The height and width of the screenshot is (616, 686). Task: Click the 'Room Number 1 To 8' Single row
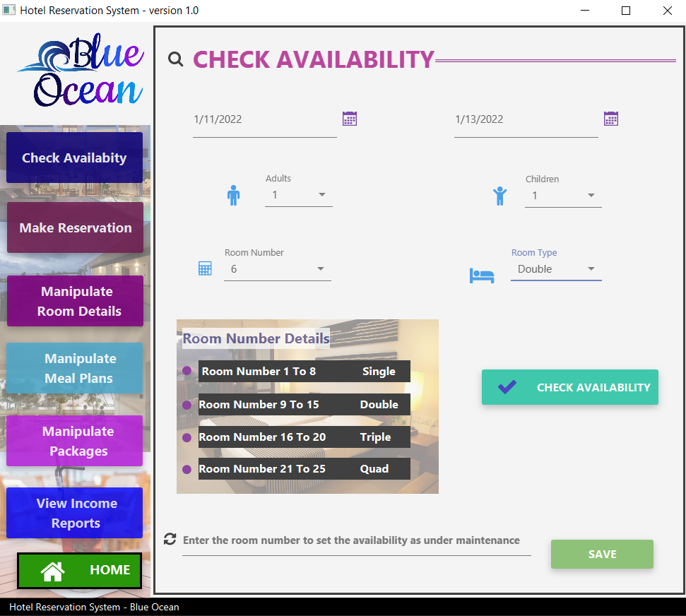click(304, 371)
